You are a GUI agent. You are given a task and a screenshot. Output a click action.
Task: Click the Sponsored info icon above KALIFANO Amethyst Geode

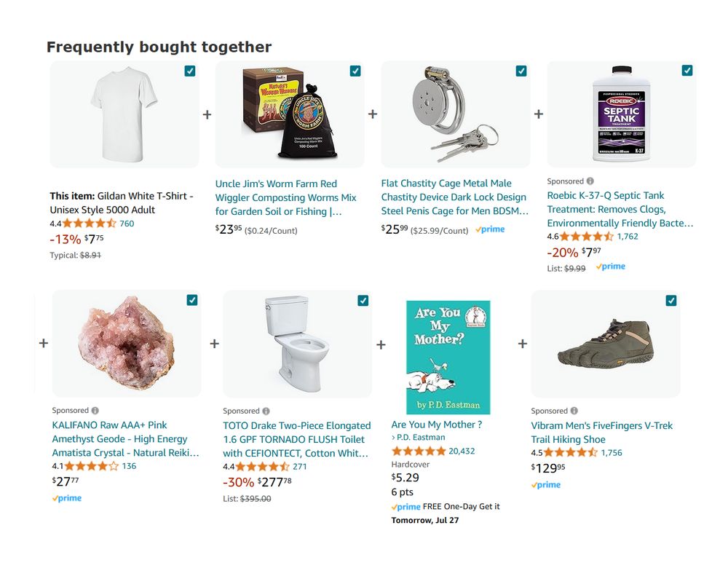coord(95,411)
